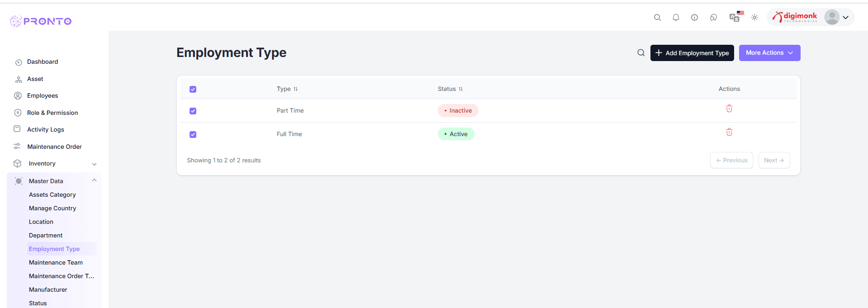Image resolution: width=868 pixels, height=308 pixels.
Task: Open the Department master data page
Action: (x=46, y=235)
